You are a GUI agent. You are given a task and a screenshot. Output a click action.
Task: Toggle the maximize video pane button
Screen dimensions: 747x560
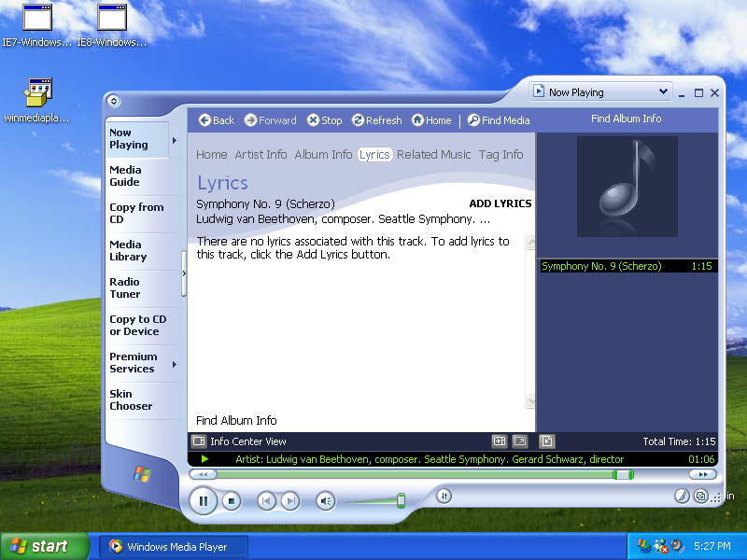[x=500, y=441]
